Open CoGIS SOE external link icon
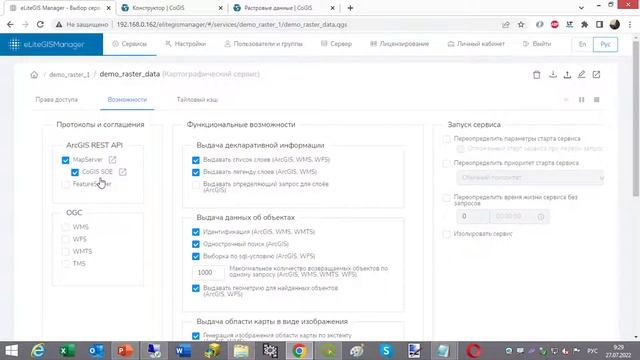 tap(122, 172)
